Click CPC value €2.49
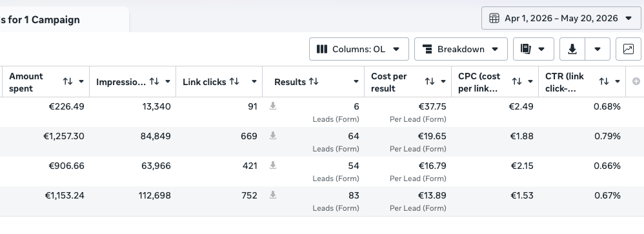 point(521,107)
